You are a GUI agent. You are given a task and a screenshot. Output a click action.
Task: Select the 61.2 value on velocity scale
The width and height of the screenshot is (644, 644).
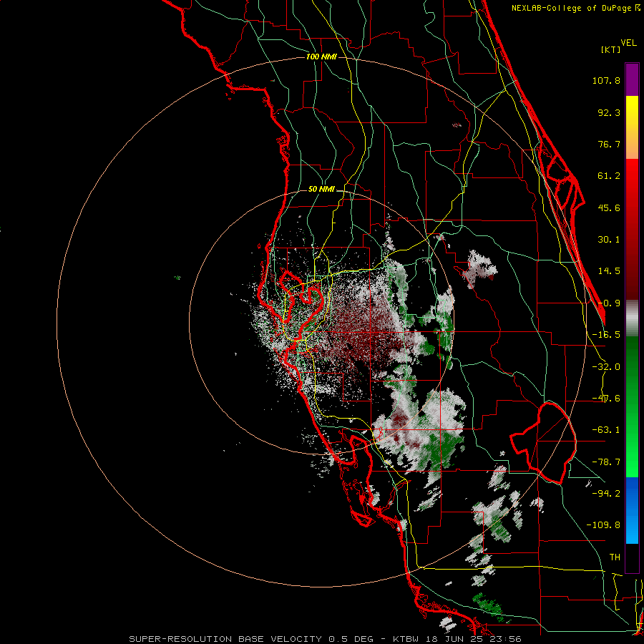tap(609, 176)
